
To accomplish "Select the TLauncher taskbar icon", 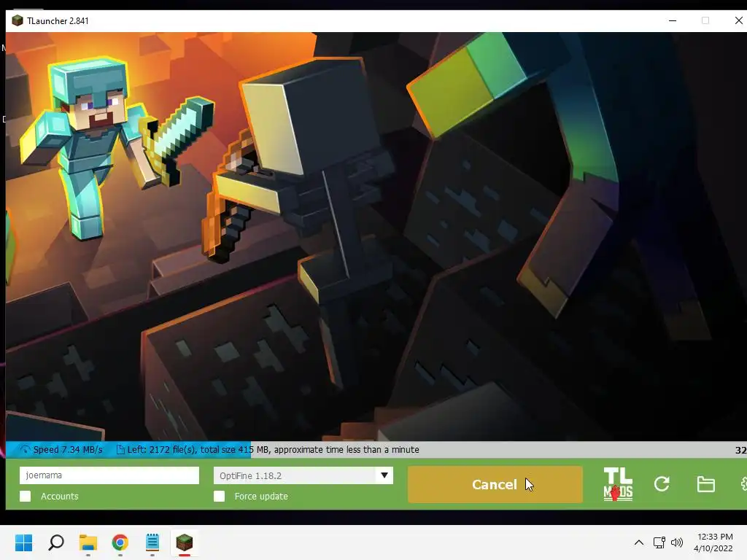I will click(x=185, y=542).
